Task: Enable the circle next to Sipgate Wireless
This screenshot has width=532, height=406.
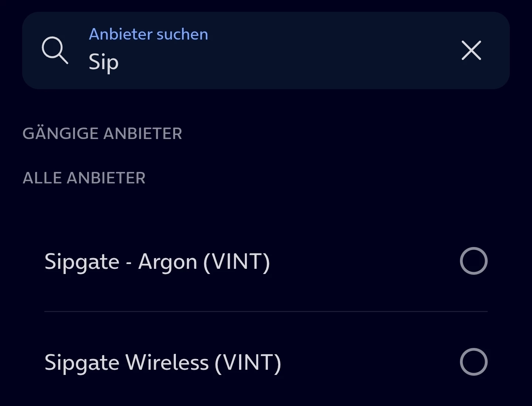Action: (x=473, y=362)
